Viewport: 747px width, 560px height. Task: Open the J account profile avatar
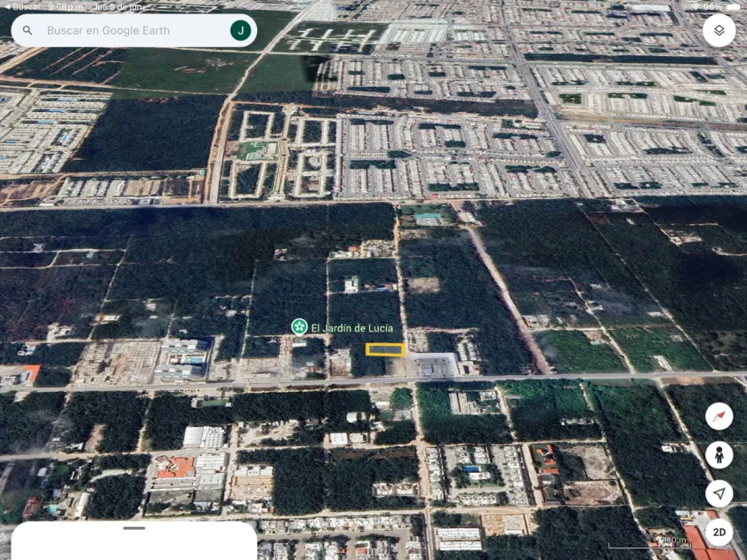coord(240,30)
